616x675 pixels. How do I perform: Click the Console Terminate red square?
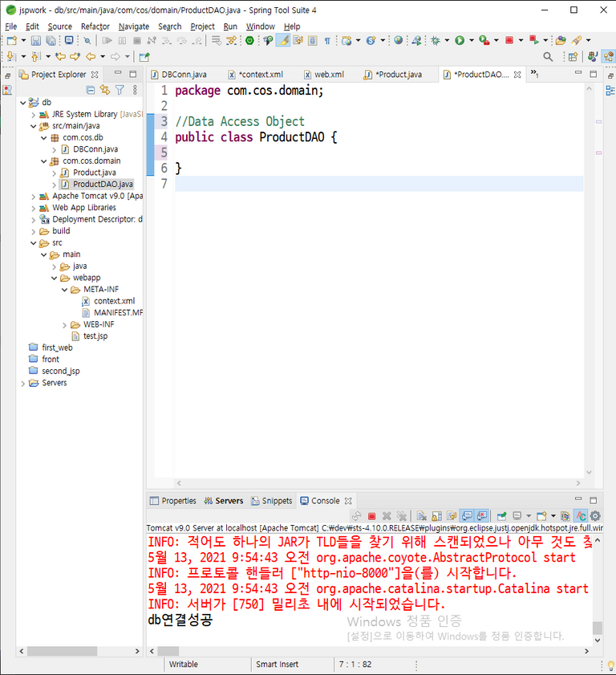371,516
